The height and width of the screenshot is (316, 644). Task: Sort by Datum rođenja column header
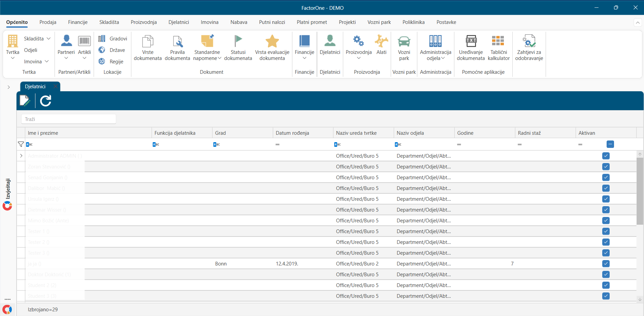(303, 133)
